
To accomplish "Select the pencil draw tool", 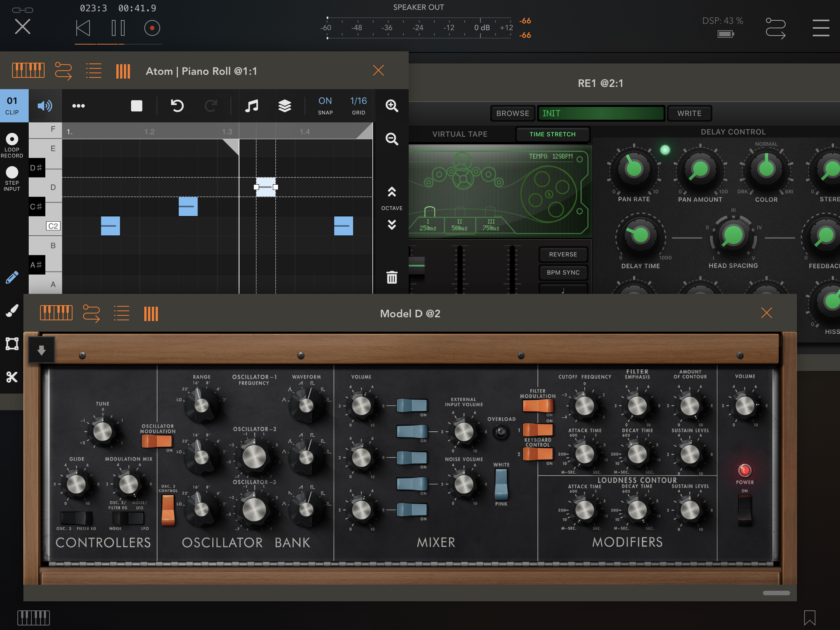I will tap(12, 277).
